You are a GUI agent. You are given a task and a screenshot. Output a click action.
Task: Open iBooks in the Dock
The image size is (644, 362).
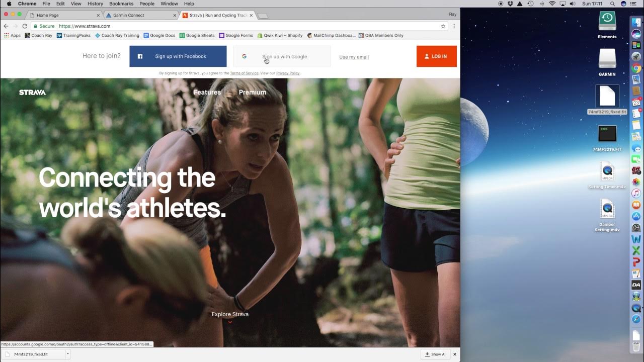click(x=636, y=205)
